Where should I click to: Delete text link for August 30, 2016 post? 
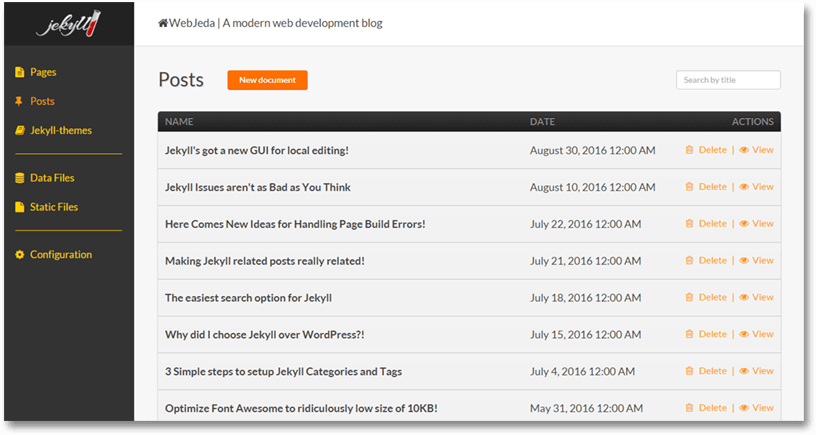[712, 150]
